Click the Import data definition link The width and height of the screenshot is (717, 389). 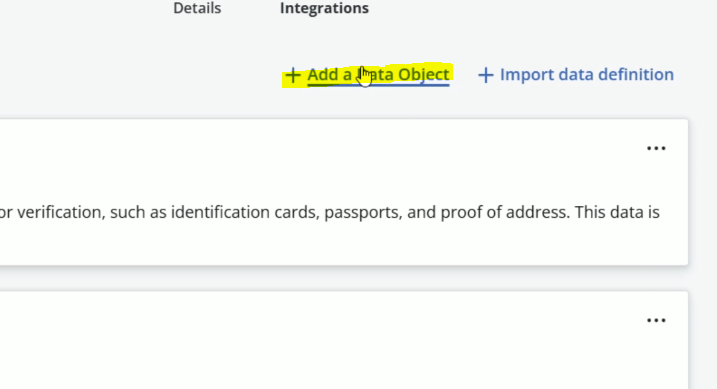(x=587, y=75)
